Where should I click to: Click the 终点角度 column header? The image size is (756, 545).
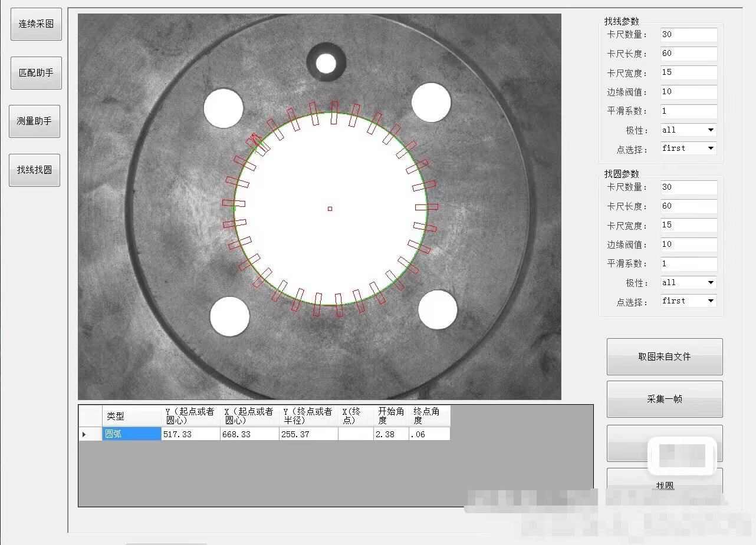429,416
